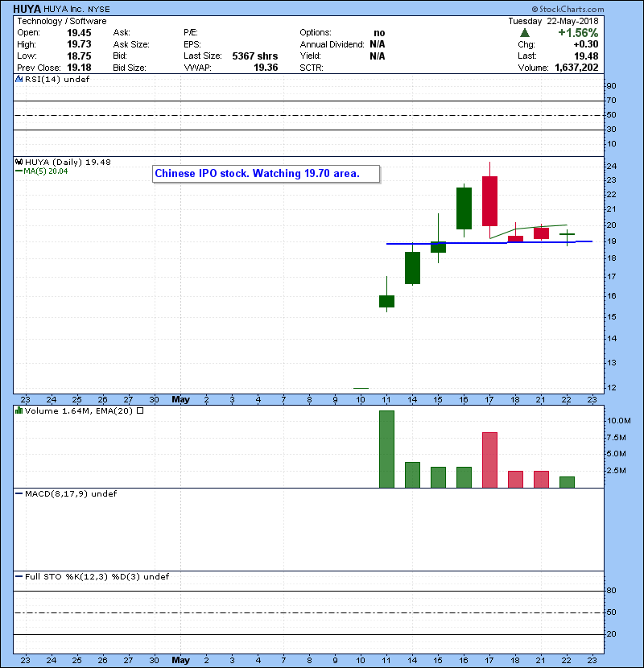Viewport: 644px width, 668px height.
Task: Click the 19.48 value beside 'Last:'
Action: 586,56
